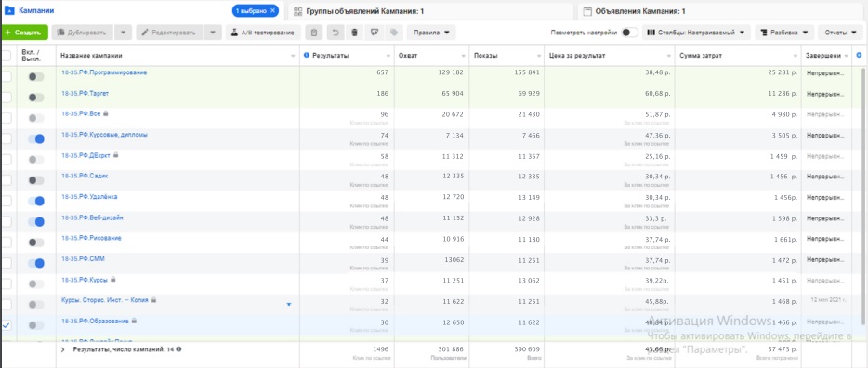Turn off the 18-35.РФ.Курсовые, дипломы campaign switch

coord(36,138)
